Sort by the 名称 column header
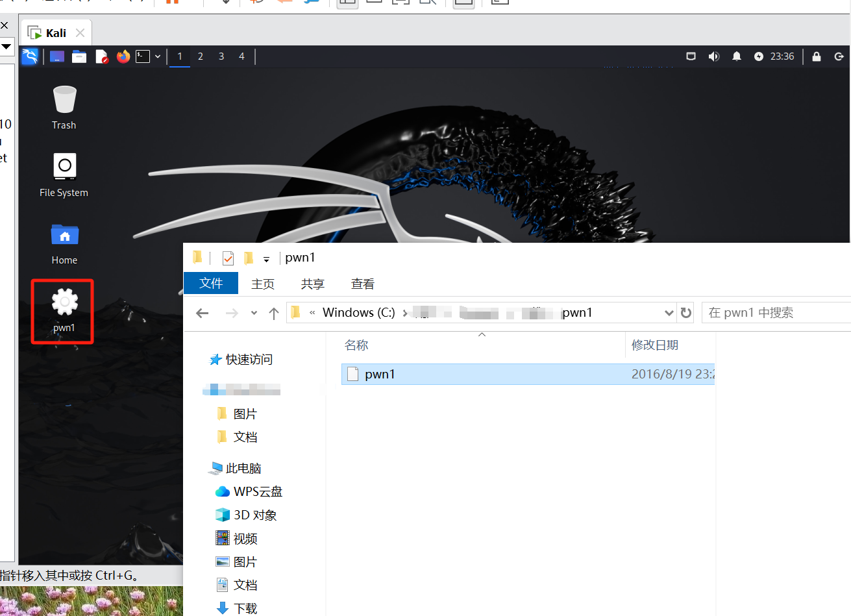 coord(356,345)
